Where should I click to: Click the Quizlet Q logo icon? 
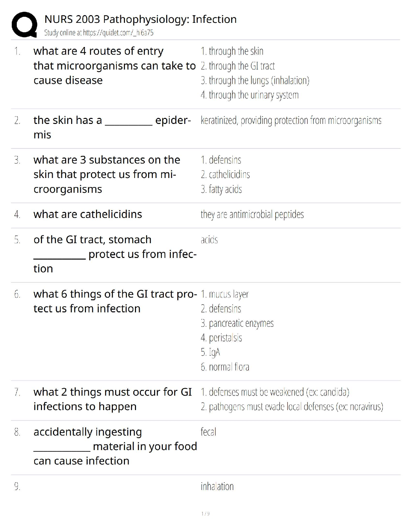24,25
